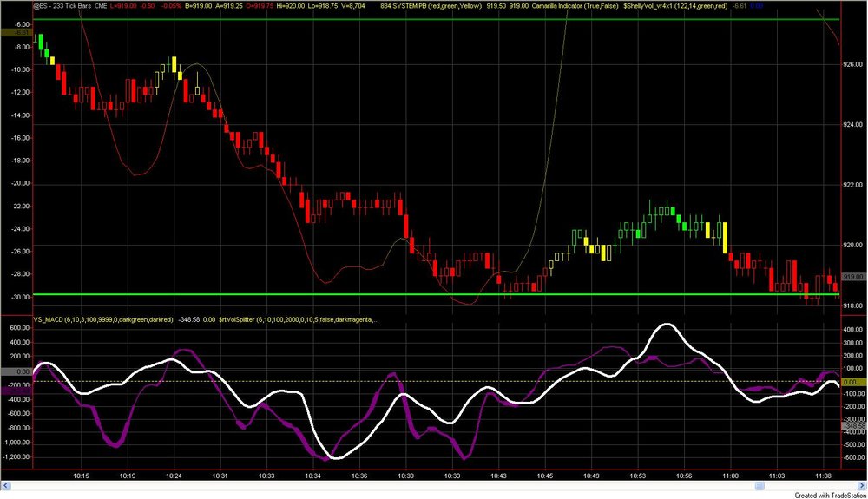Select the 'VS_MACD (6,10,3,100,9999,0,darkgreen,darkred)' label

click(x=103, y=319)
